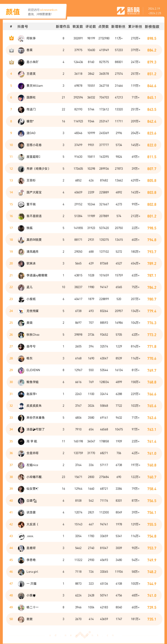Screen dimensions: 167x644
Task: Click the Newrank logo icon in header
Action: (x=121, y=11)
